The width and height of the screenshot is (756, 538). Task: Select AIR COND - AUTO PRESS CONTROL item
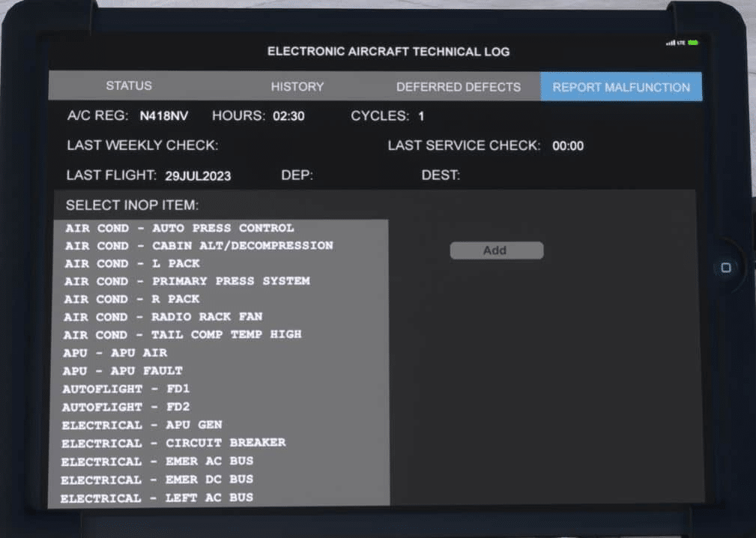(179, 228)
